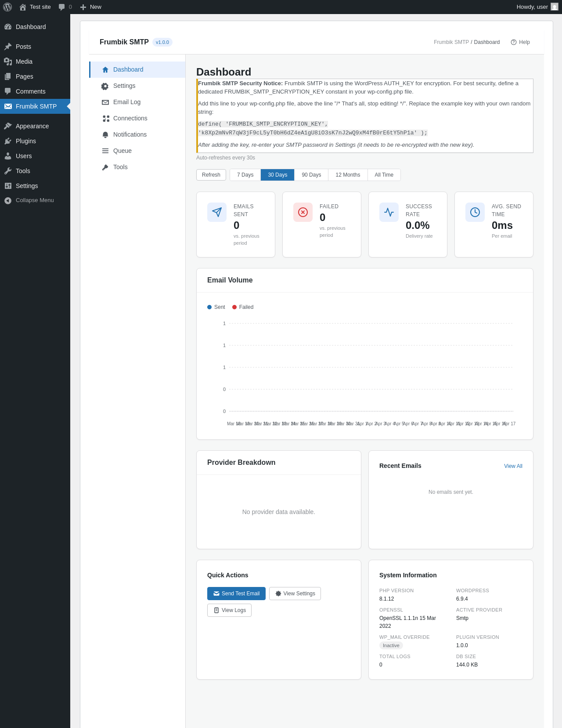The width and height of the screenshot is (562, 728).
Task: Click the Email Volume card heading
Action: tap(230, 280)
